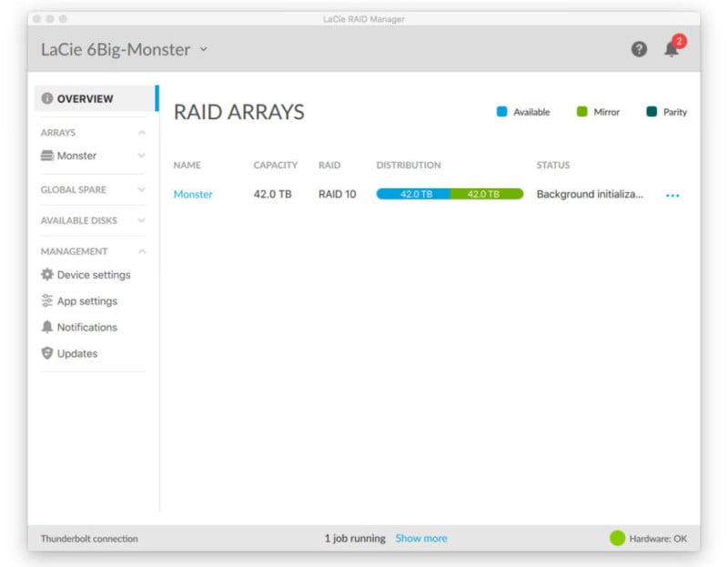Click the ARRAYS section label
728x567 pixels.
[x=58, y=133]
